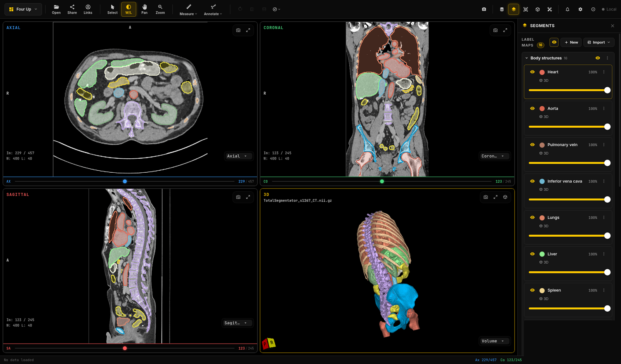Image resolution: width=621 pixels, height=364 pixels.
Task: Activate the Pan hand tool
Action: pos(144,9)
